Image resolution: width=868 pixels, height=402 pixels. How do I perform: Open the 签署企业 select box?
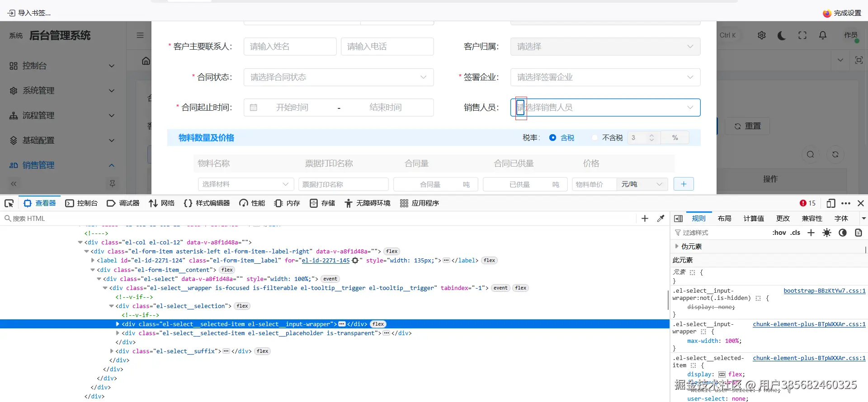tap(605, 77)
